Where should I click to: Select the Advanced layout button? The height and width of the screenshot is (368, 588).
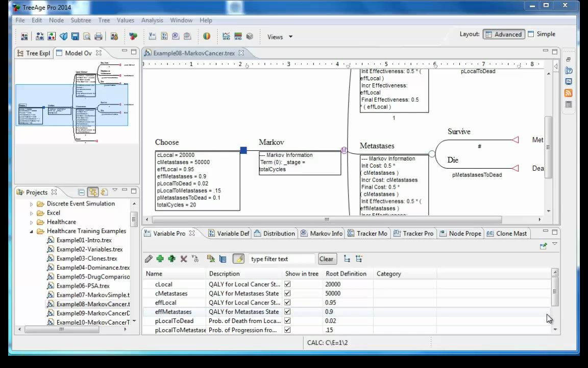(x=504, y=34)
